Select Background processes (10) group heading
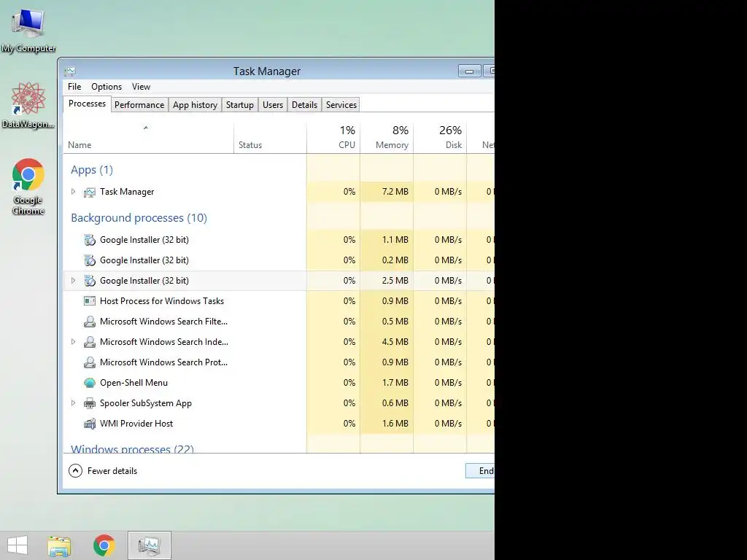 [139, 218]
